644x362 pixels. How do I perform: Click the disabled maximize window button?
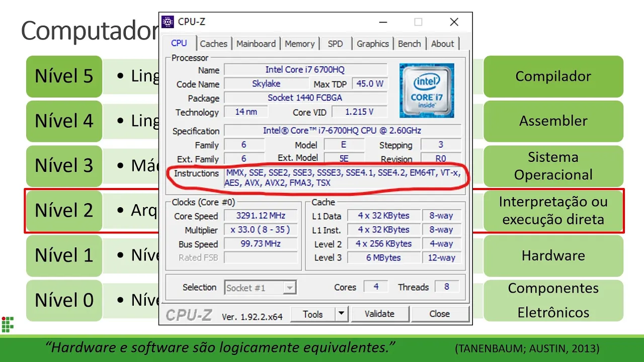click(x=418, y=22)
